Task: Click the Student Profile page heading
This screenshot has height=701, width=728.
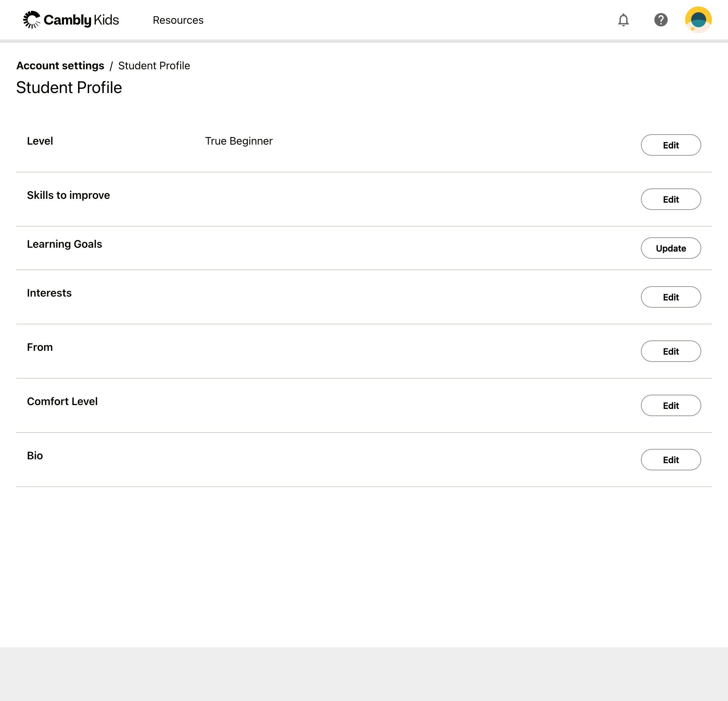Action: pos(69,88)
